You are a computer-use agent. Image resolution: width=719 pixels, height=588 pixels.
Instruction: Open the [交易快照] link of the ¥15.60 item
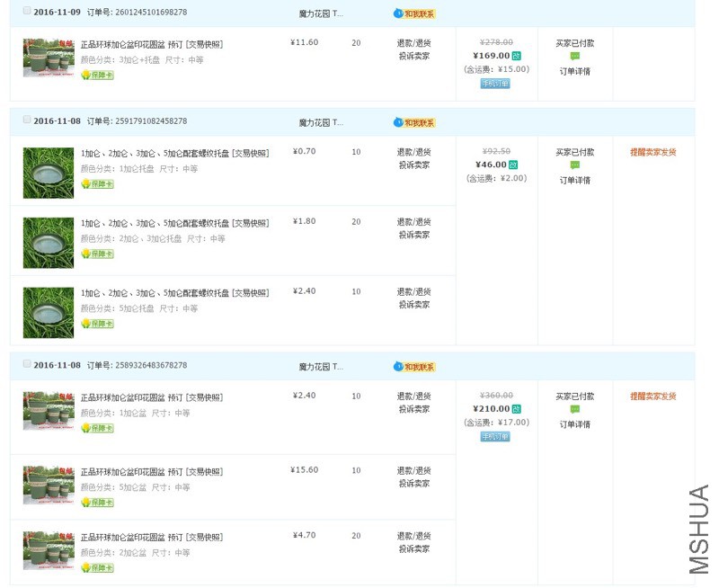point(205,472)
